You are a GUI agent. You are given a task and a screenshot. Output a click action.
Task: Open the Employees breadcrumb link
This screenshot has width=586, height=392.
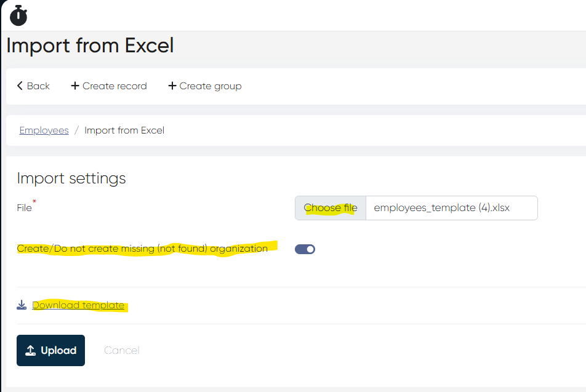44,130
